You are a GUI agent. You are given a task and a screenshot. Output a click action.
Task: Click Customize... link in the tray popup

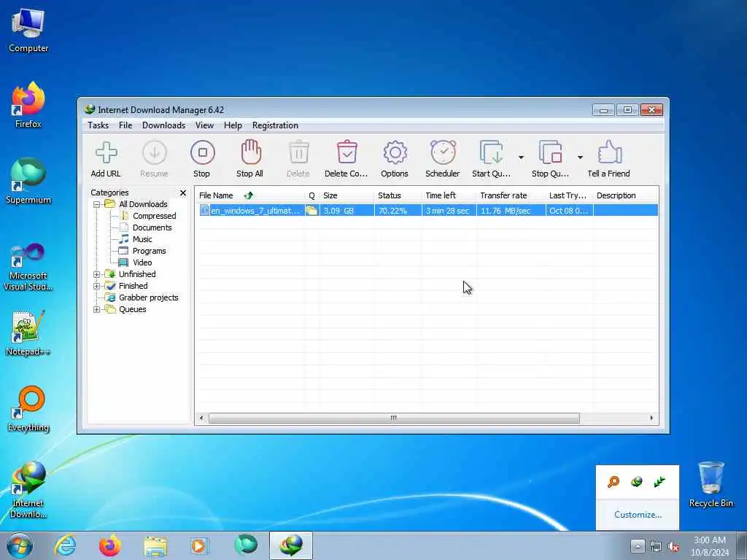[x=638, y=515]
